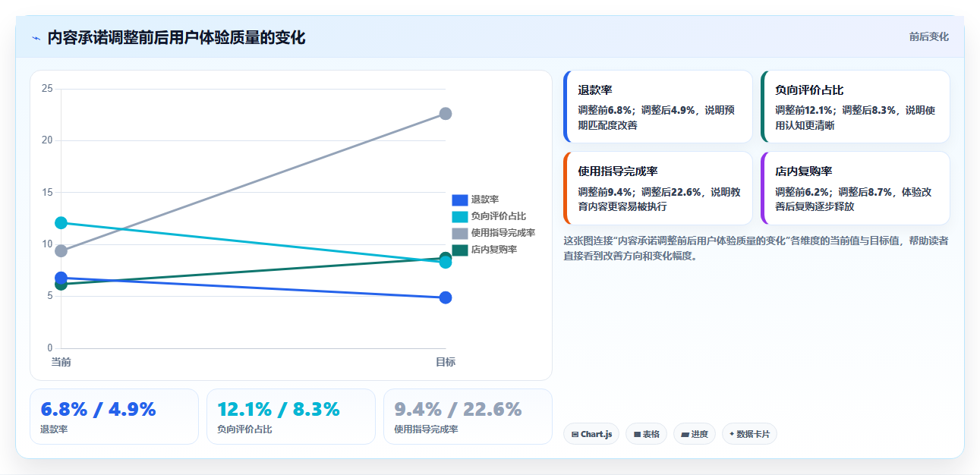
Task: Click the 12.1% / 8.3% stat value
Action: tap(279, 410)
